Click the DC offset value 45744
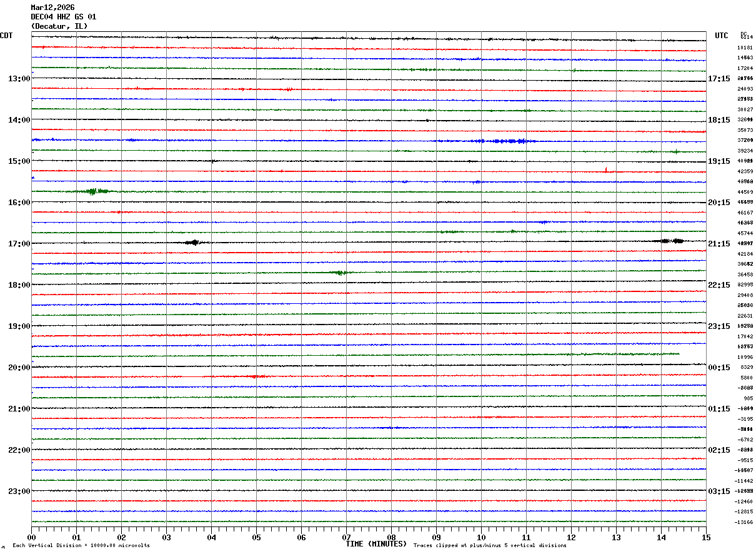This screenshot has height=554, width=756. [x=745, y=233]
